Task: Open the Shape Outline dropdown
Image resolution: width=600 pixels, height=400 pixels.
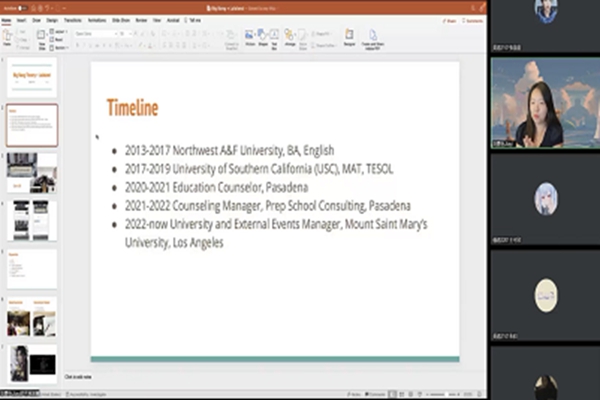Action: [324, 45]
